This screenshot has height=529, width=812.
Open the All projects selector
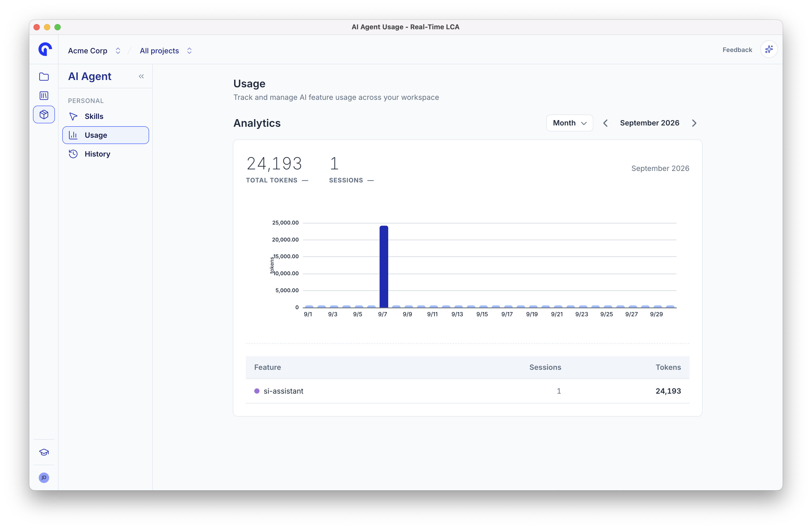tap(166, 51)
